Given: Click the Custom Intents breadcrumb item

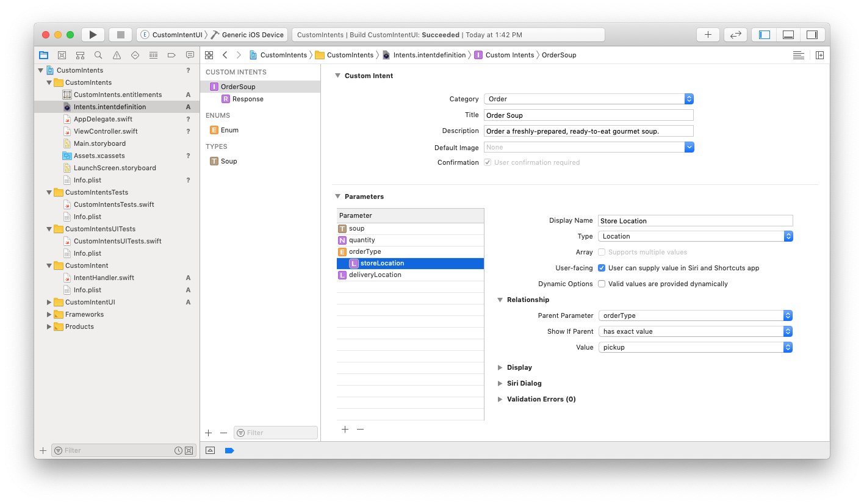Looking at the screenshot, I should 509,55.
